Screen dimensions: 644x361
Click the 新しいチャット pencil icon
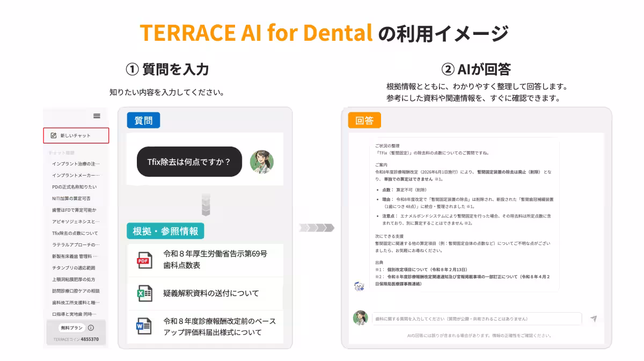click(x=53, y=135)
